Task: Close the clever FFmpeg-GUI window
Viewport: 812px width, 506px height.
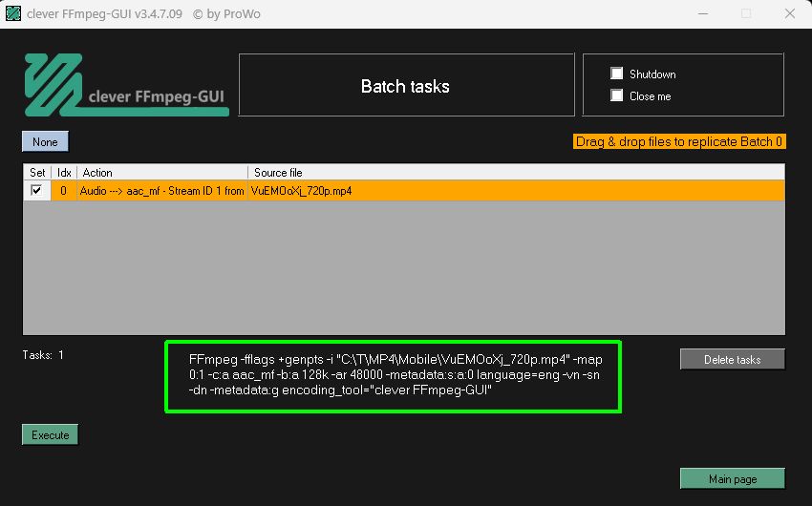Action: click(790, 14)
